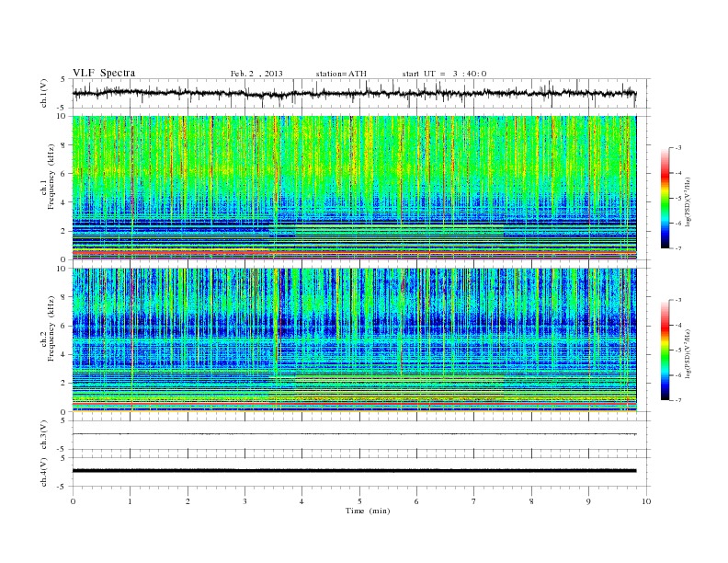Click the time axis tick label "9"
The image size is (728, 563).
pos(588,501)
